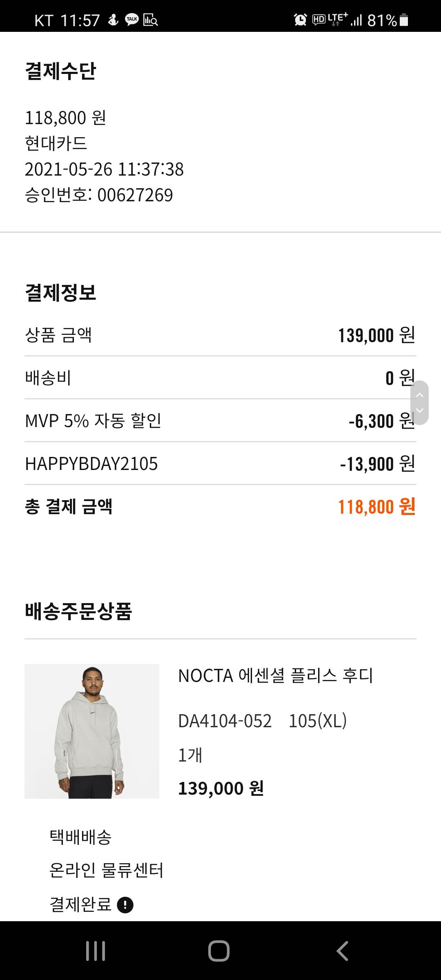Tap the 결제완료 info exclamation icon
Viewport: 441px width, 980px height.
(125, 905)
